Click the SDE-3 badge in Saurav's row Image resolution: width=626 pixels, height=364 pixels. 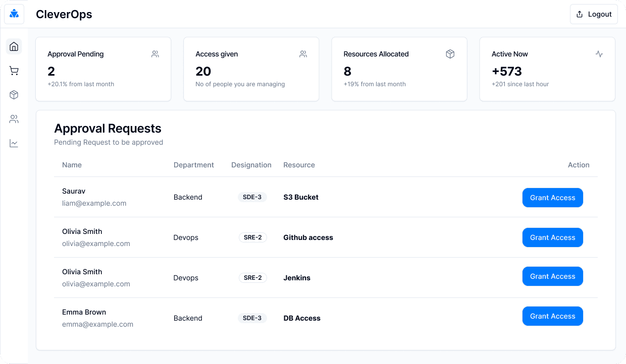[252, 197]
